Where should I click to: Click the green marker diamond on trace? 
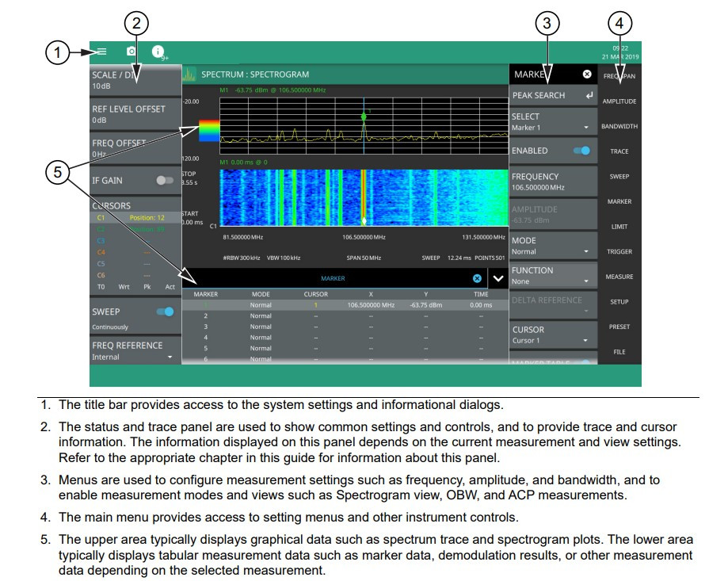(x=364, y=117)
